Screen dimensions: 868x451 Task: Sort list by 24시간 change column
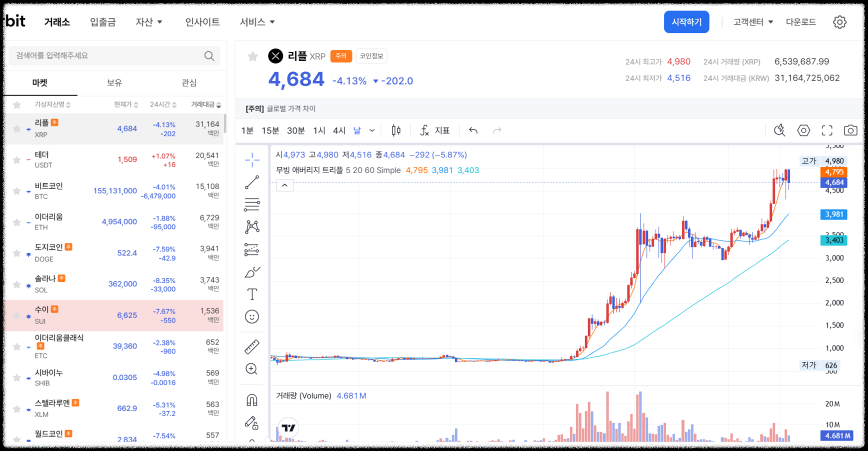pos(163,105)
